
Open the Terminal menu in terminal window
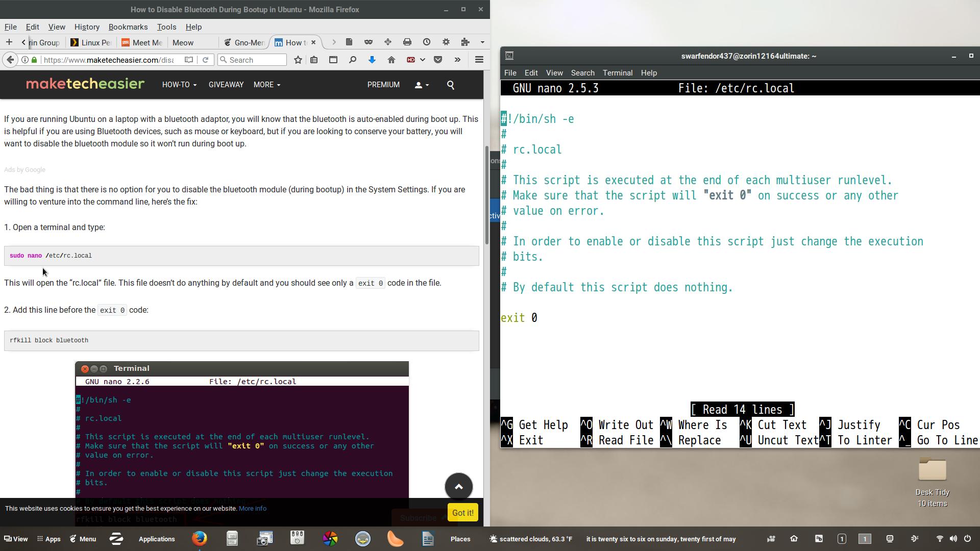[x=617, y=73]
